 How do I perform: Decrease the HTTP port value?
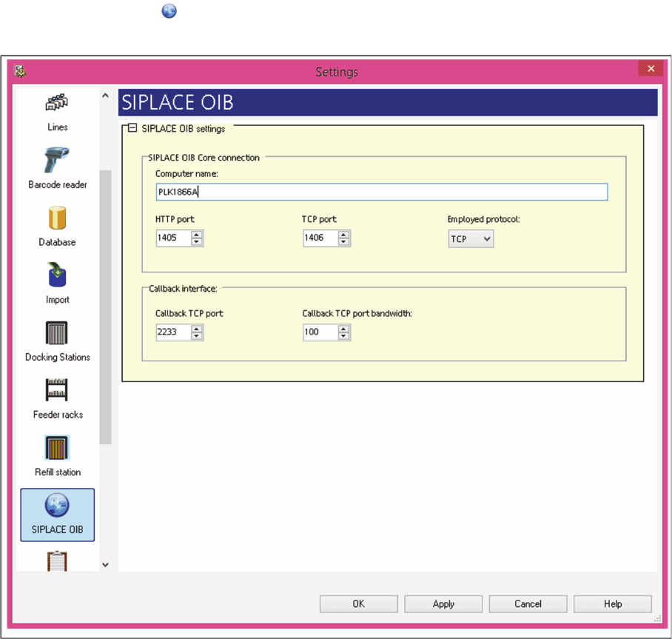[197, 242]
